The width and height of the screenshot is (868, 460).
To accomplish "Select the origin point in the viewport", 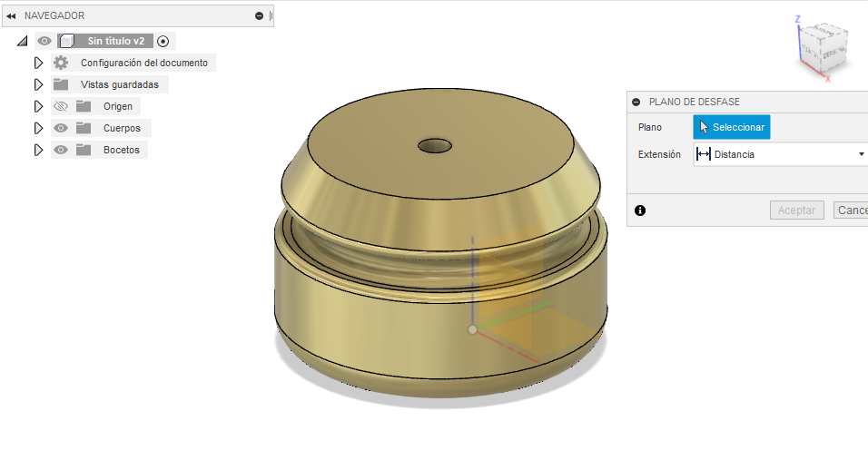I will coord(472,329).
